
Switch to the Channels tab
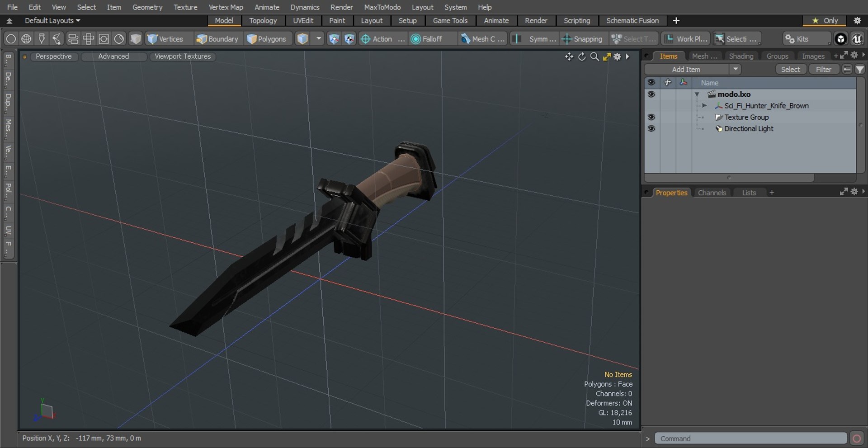(712, 193)
